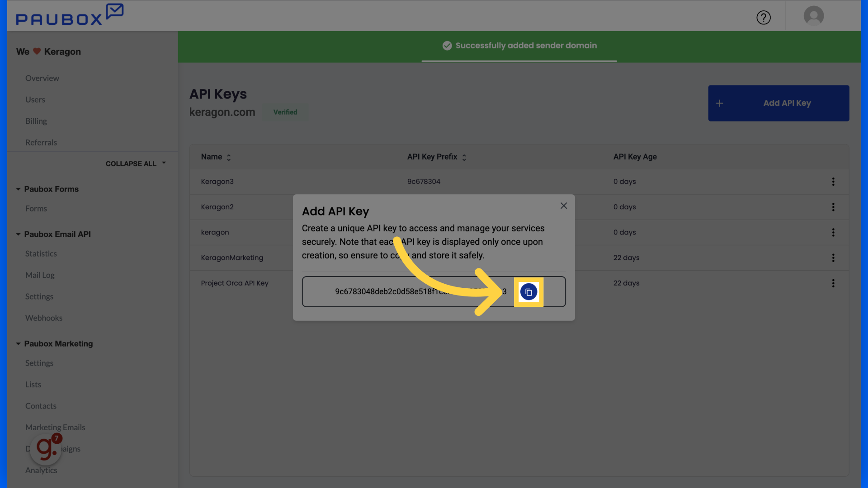Select the 9c678304 key prefix cell
The width and height of the screenshot is (868, 488).
pos(424,182)
